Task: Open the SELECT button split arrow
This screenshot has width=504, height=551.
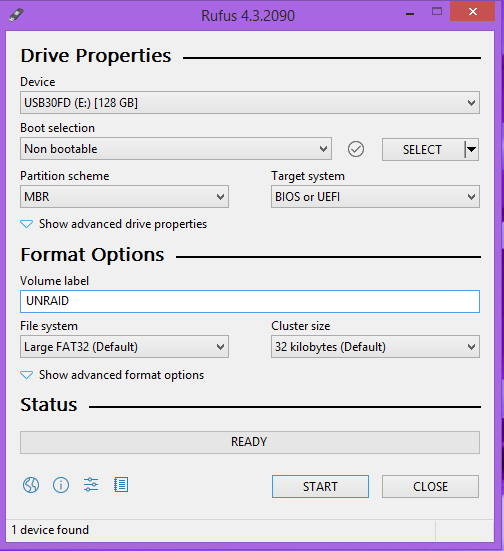Action: (471, 149)
